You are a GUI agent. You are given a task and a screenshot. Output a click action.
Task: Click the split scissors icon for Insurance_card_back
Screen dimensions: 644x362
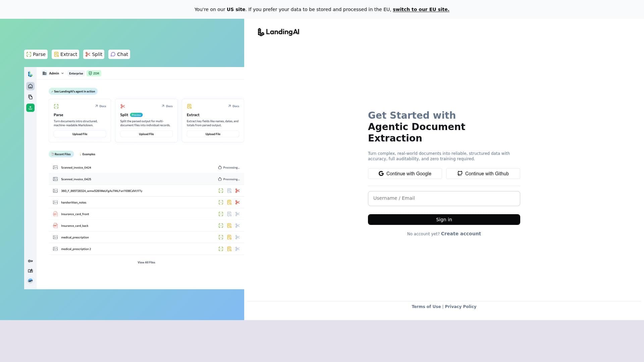point(237,226)
